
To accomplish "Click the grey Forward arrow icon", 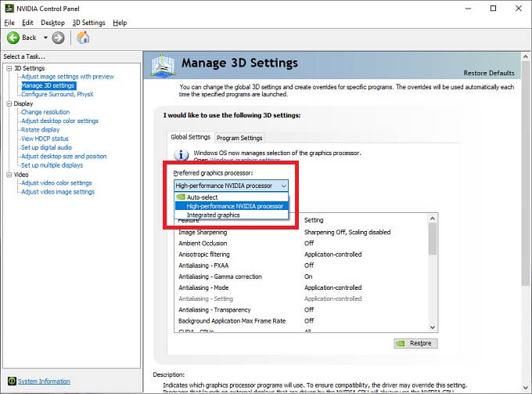I will pos(58,38).
